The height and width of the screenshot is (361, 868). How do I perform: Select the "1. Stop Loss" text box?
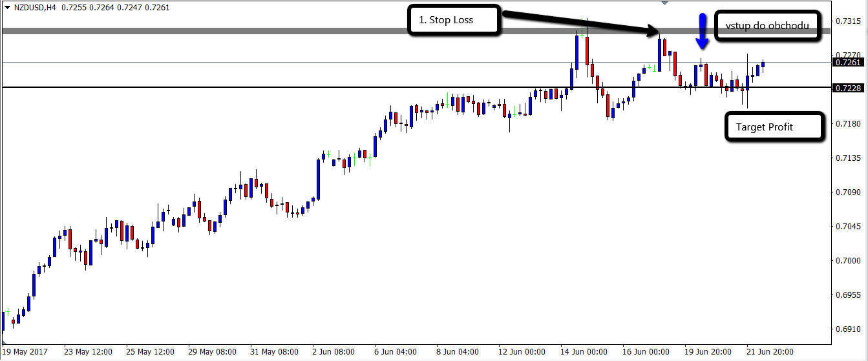coord(454,20)
